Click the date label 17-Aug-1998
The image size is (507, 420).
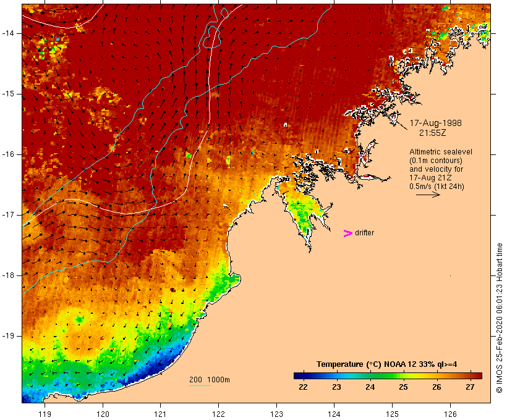(x=435, y=123)
